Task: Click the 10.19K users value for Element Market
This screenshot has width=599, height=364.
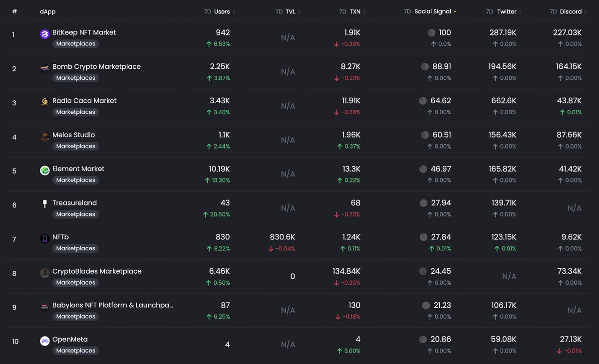Action: point(220,169)
